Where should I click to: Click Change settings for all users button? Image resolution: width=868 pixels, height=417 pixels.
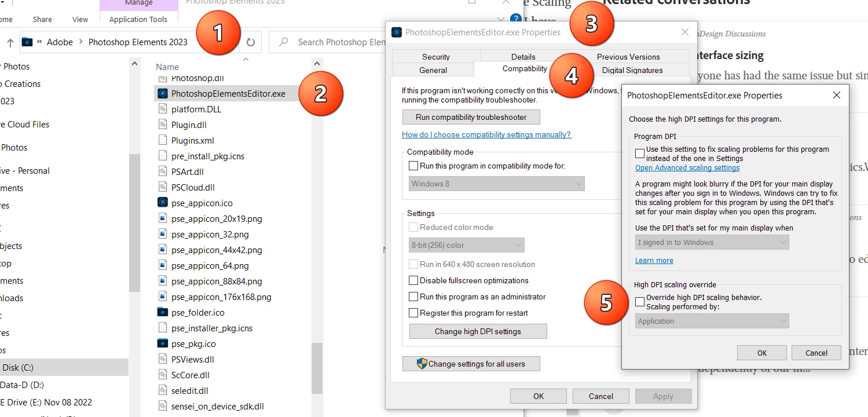[471, 364]
